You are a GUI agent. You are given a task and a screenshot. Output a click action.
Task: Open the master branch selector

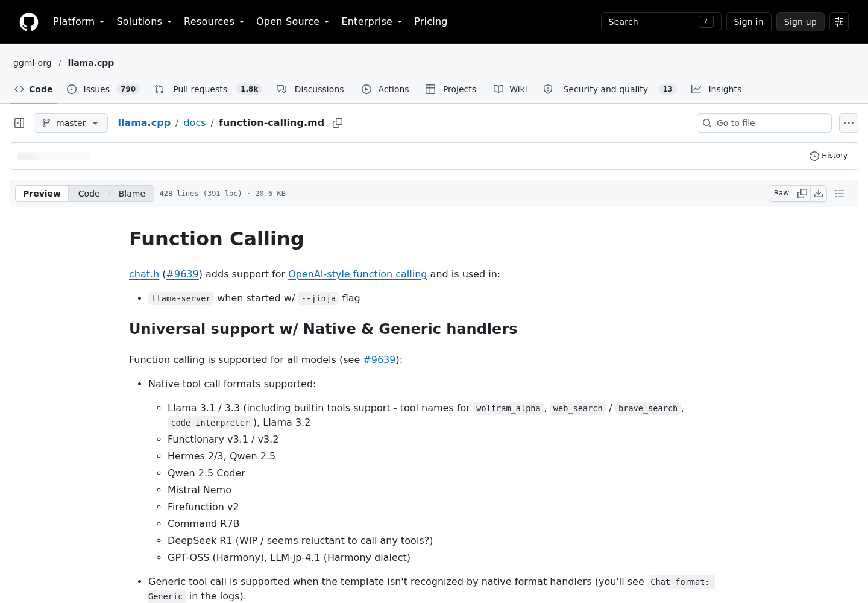pyautogui.click(x=71, y=123)
